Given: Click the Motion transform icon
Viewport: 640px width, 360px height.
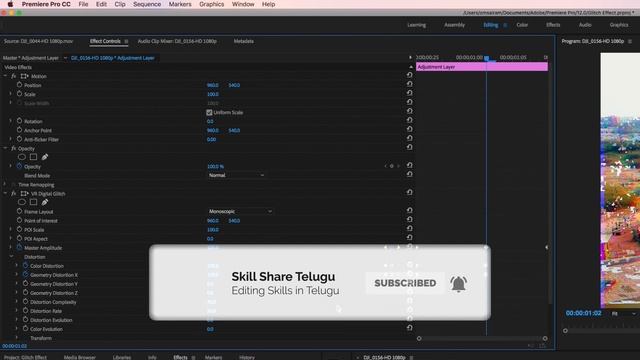Looking at the screenshot, I should tap(24, 76).
